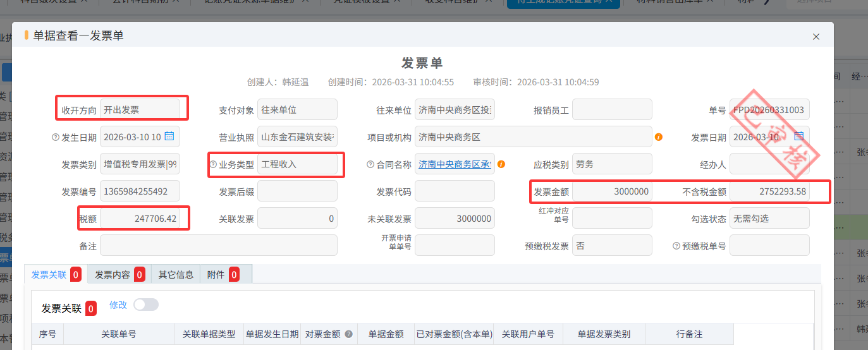Click the empty 开票申请单单号 field

(455, 246)
